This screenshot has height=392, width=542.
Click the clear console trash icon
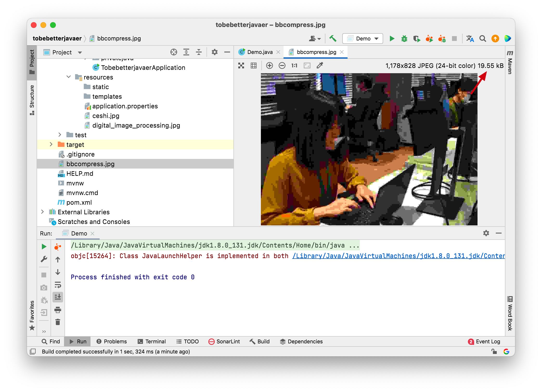coord(58,322)
